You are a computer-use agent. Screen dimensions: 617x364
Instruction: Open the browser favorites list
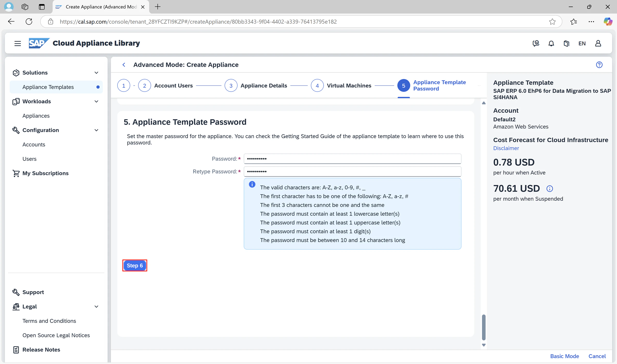[574, 21]
